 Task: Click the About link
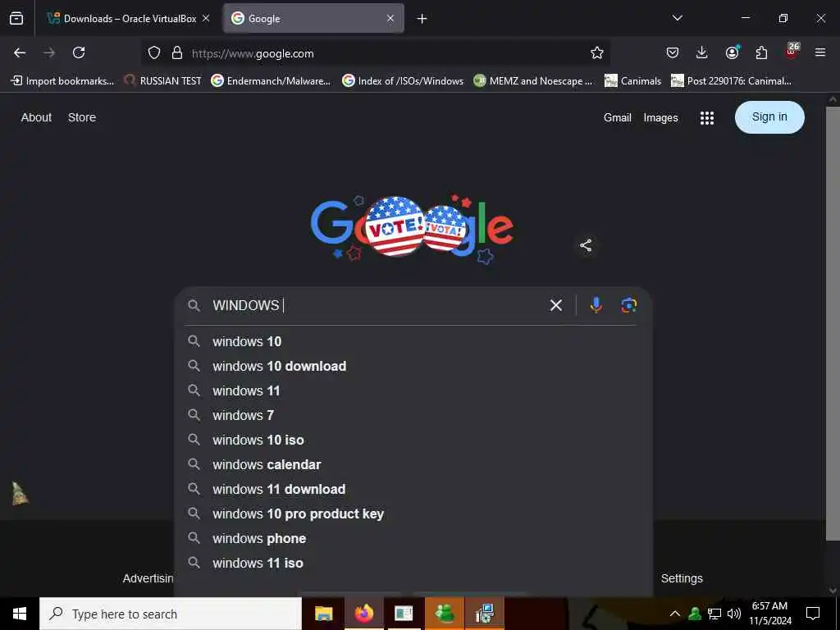click(36, 117)
